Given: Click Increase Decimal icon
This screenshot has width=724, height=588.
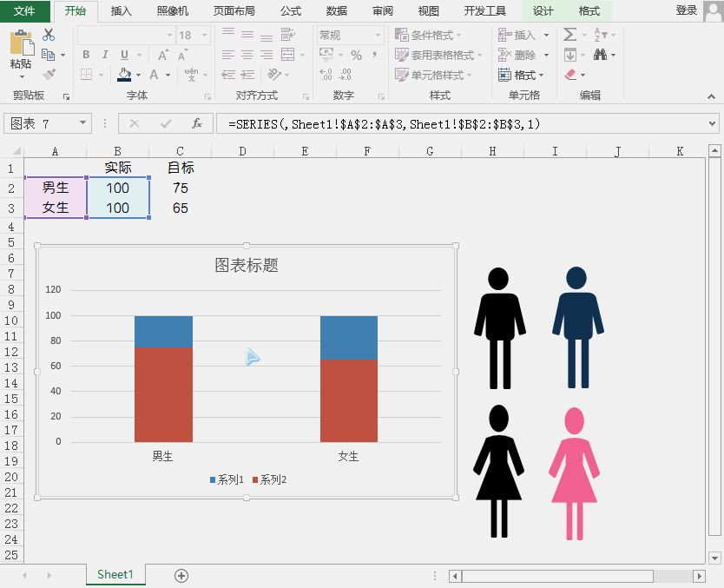Looking at the screenshot, I should 326,75.
